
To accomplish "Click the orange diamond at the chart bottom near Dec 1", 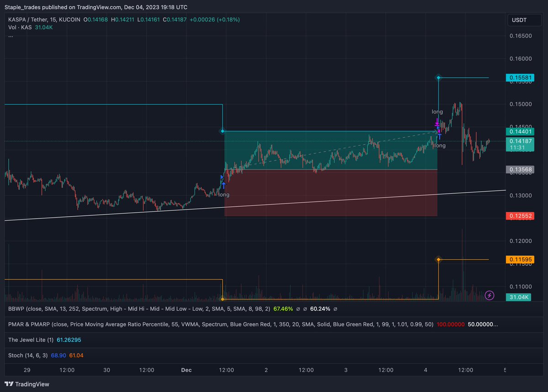I will (222, 299).
